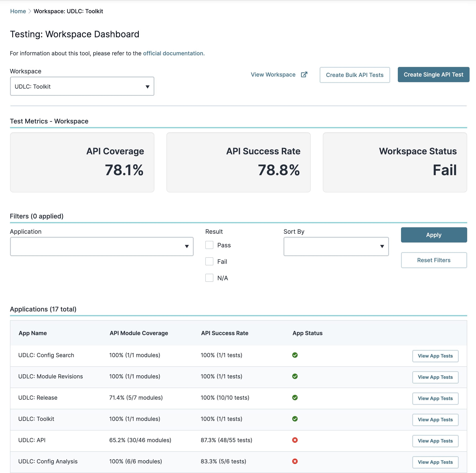Viewport: 476px width, 473px height.
Task: Check the N/A result checkbox
Action: click(x=209, y=278)
